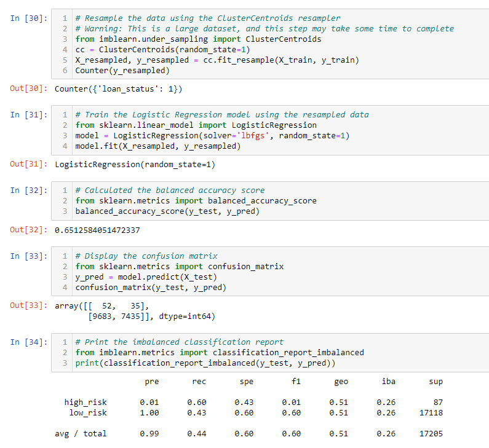Click the LogisticRegression(solver='lbfgs') code line

pos(212,136)
